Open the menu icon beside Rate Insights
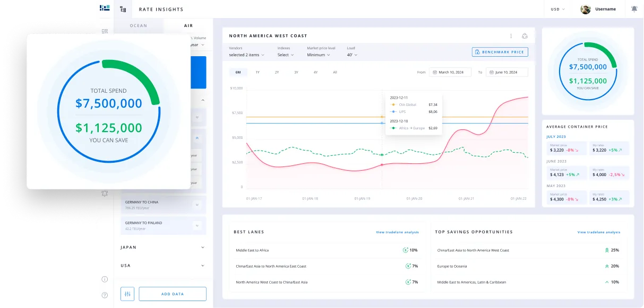The width and height of the screenshot is (644, 308). (123, 9)
